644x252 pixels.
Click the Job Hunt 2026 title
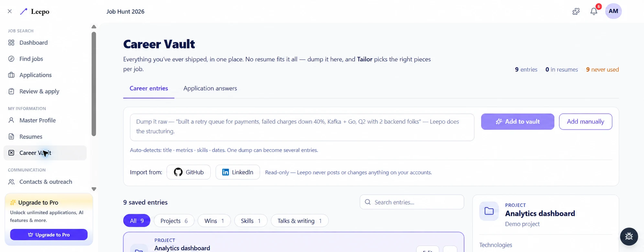click(x=126, y=12)
